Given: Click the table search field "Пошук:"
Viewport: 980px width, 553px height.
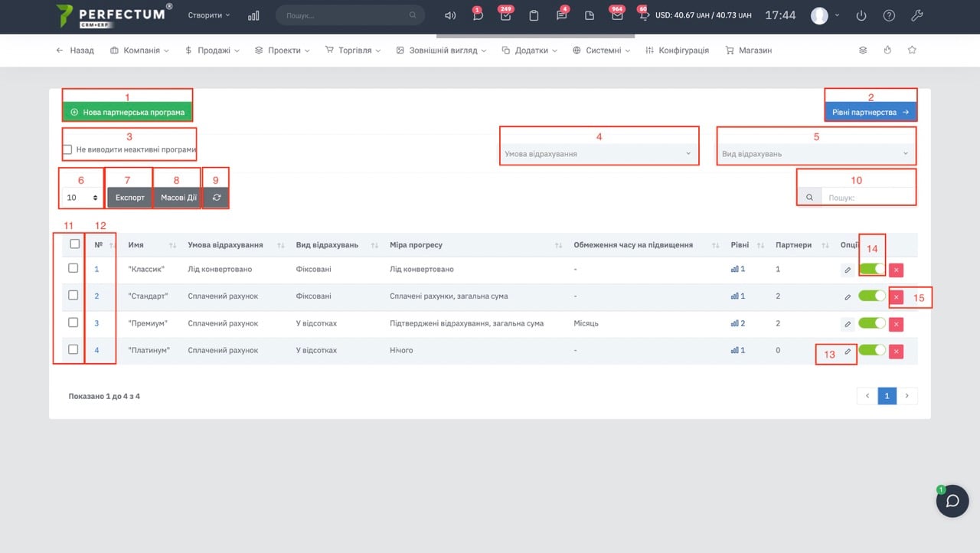Looking at the screenshot, I should click(x=867, y=198).
